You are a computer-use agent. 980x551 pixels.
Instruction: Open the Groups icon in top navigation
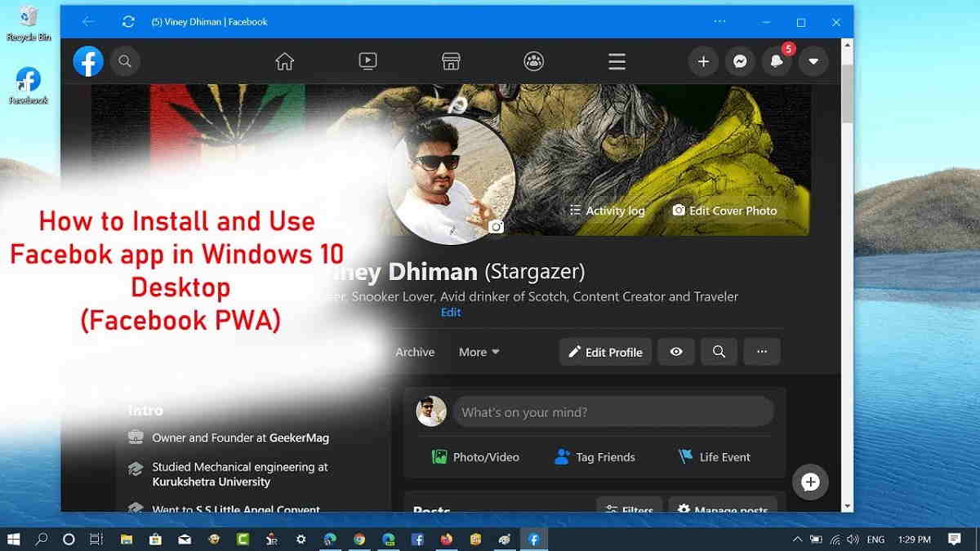[534, 61]
